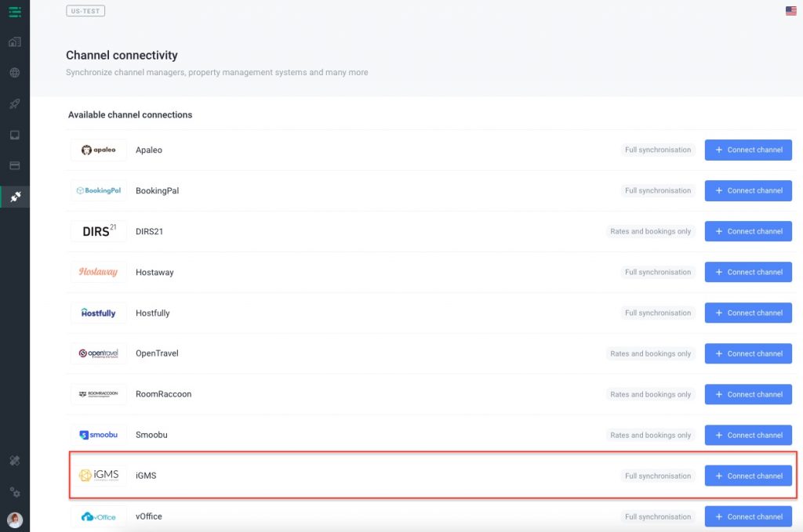Connect the Smoobu channel
The width and height of the screenshot is (803, 532).
(x=748, y=436)
